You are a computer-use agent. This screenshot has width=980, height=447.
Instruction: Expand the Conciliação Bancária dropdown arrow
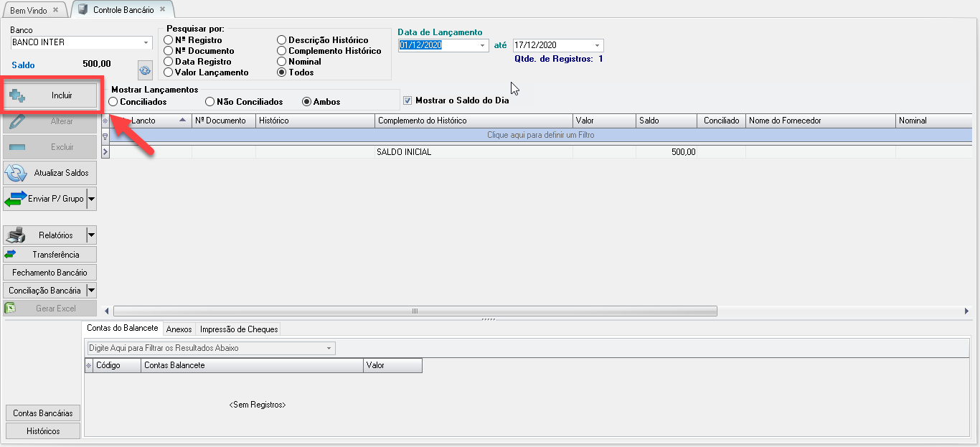[91, 291]
